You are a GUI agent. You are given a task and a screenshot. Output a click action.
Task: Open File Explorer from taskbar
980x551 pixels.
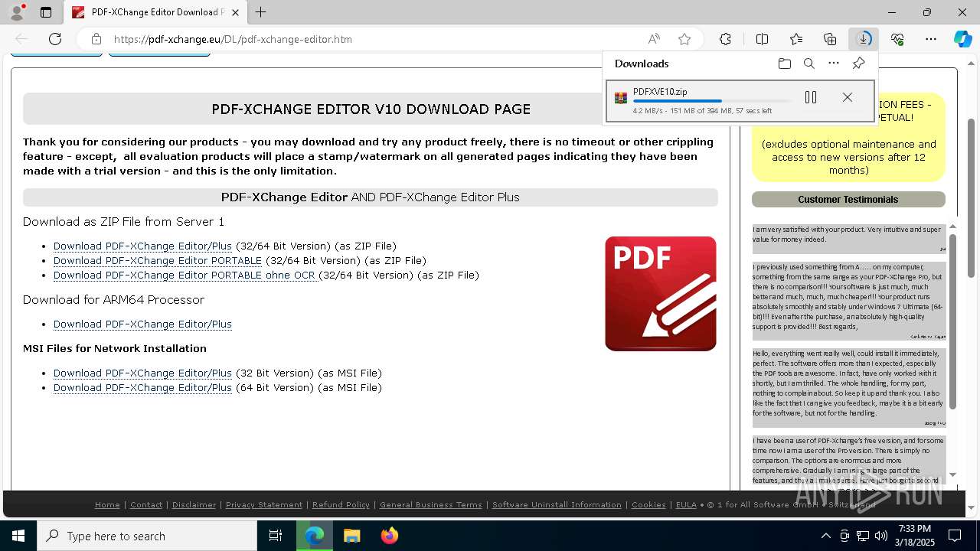point(351,536)
